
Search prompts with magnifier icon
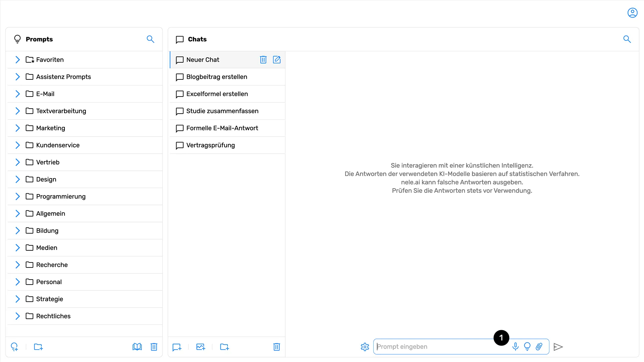coord(151,39)
